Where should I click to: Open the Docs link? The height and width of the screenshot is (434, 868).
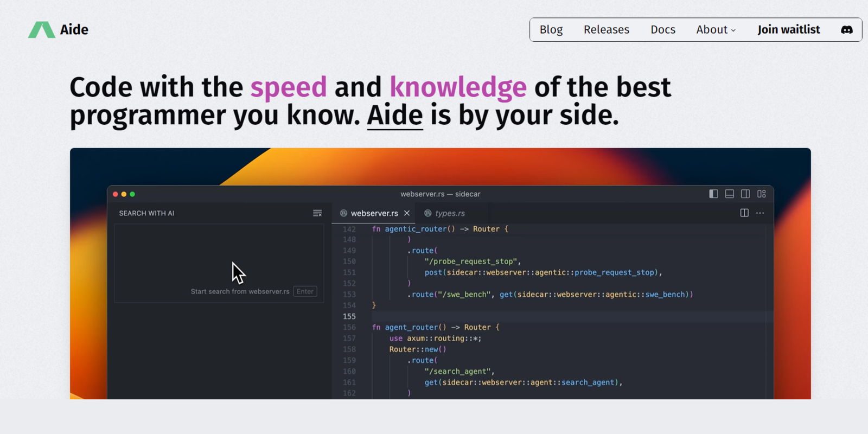coord(663,30)
